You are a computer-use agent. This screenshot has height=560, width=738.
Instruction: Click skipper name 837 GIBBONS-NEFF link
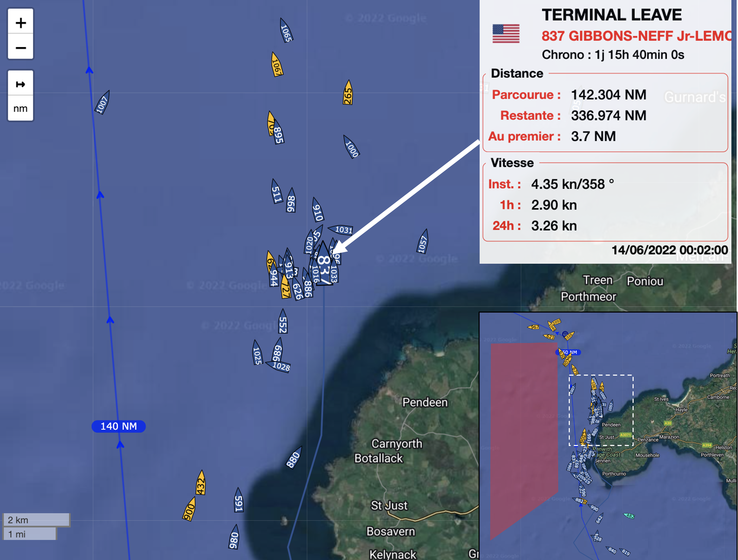point(636,36)
